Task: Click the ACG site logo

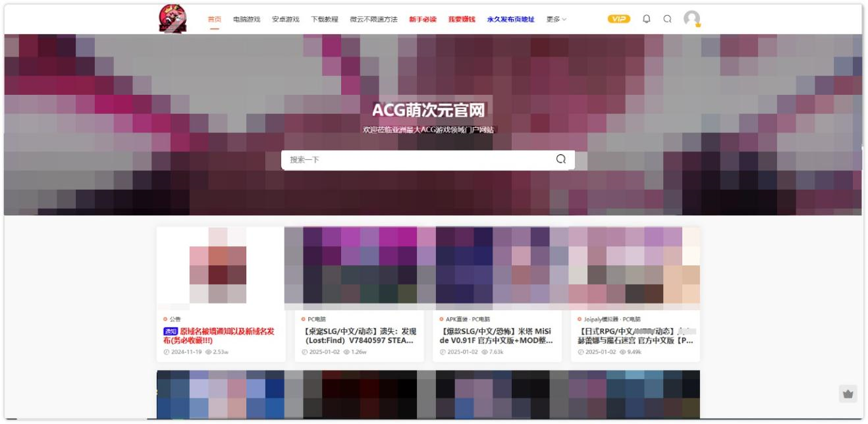Action: click(173, 18)
